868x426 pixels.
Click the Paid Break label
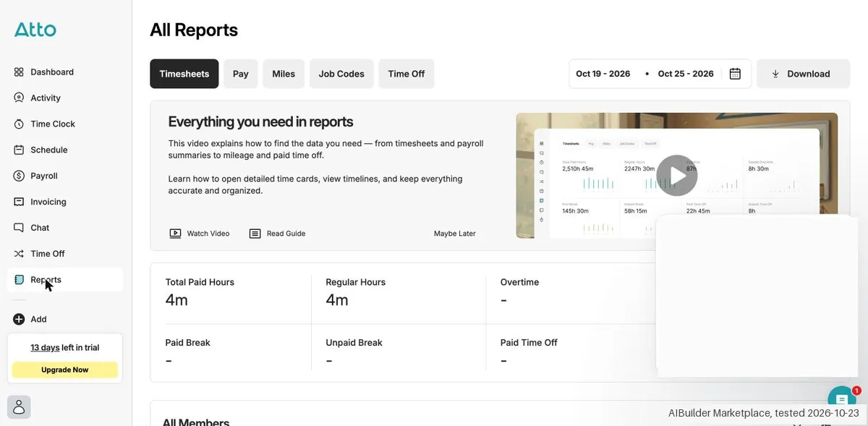point(188,343)
